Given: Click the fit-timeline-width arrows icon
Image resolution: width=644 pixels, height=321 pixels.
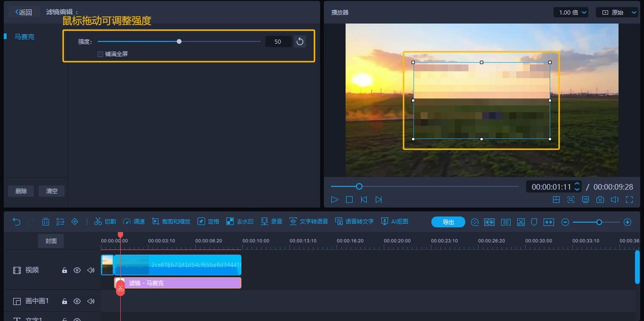Looking at the screenshot, I should [548, 222].
